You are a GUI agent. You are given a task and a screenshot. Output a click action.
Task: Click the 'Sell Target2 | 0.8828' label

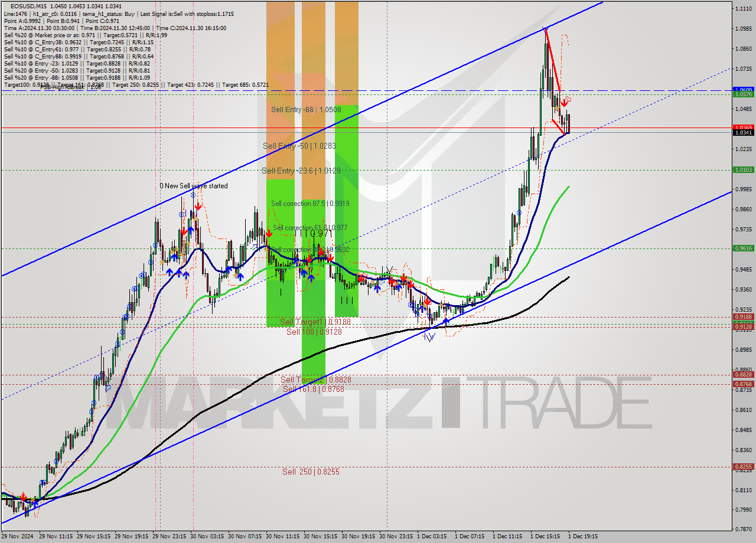click(316, 380)
